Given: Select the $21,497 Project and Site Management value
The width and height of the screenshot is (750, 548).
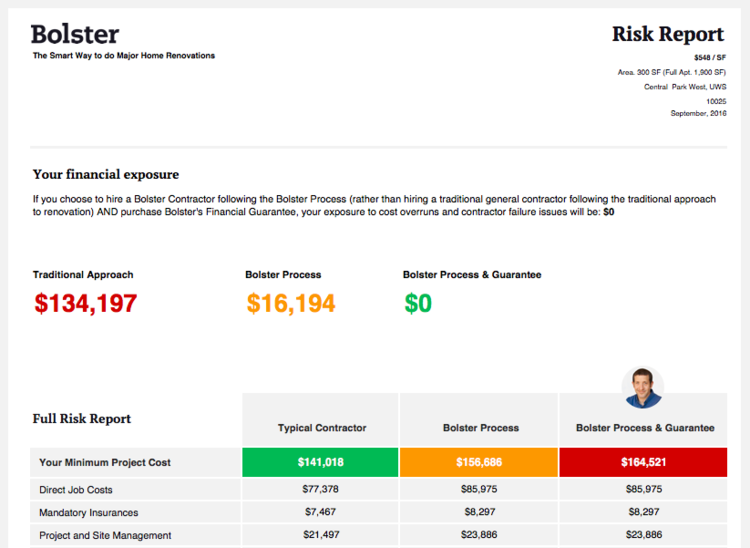Looking at the screenshot, I should 321,535.
